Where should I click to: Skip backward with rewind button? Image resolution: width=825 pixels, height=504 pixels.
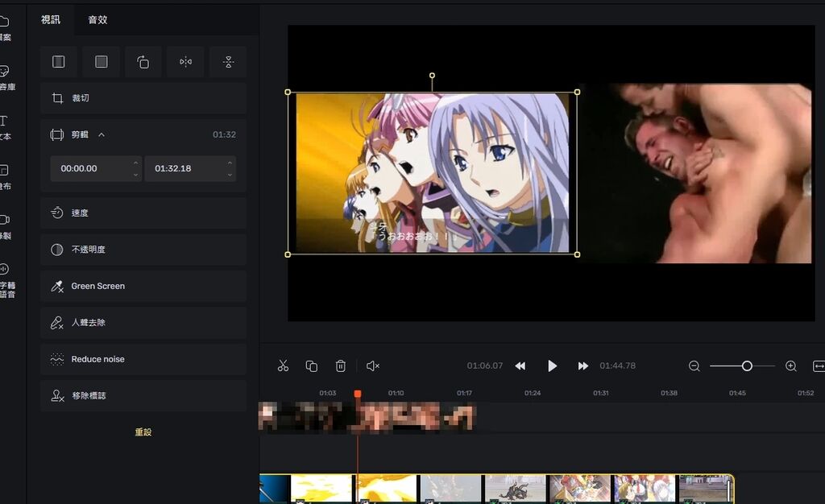[x=520, y=366]
